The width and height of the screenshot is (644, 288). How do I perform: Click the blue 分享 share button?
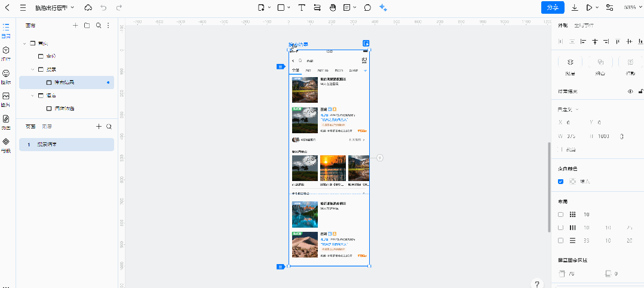553,8
